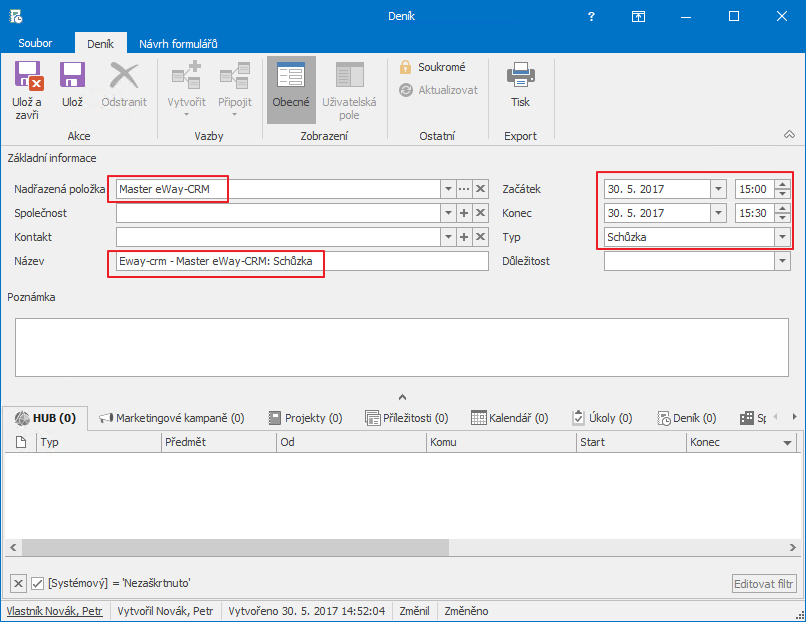806x622 pixels.
Task: Open the Příležitosti (0) tab
Action: click(407, 418)
